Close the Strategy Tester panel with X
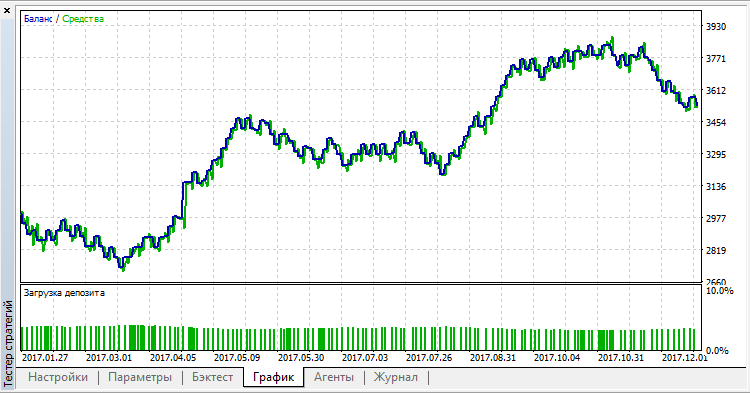Screen dimensions: 750x394 tap(7, 10)
